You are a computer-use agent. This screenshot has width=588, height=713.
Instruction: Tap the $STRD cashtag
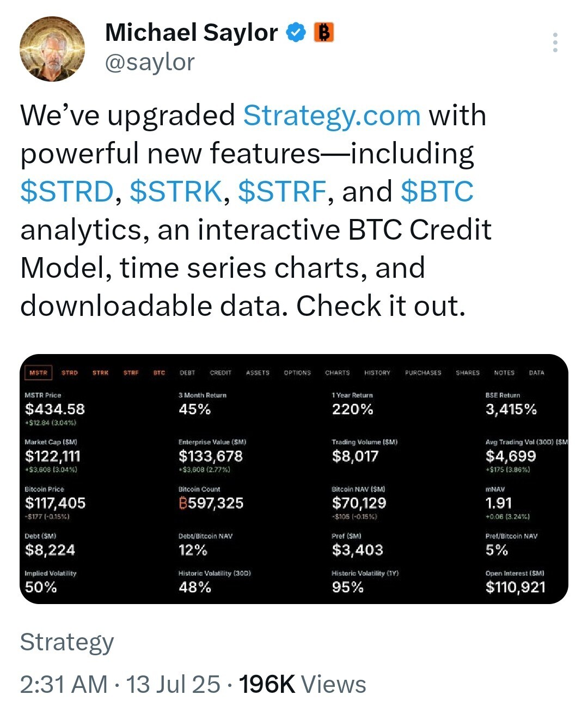67,192
